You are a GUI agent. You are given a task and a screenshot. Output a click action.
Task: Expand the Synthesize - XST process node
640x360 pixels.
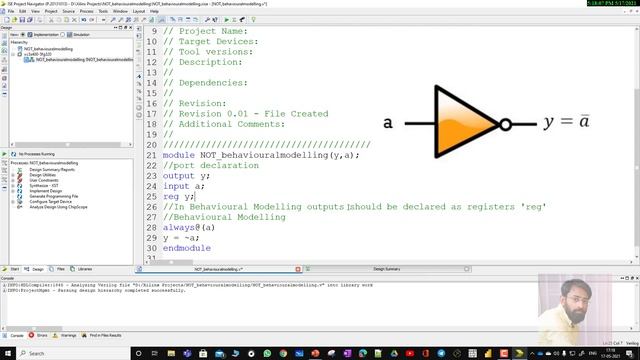click(13, 185)
